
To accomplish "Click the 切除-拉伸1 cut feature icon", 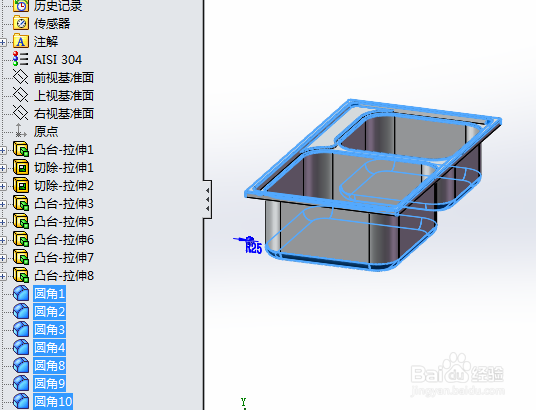I will point(21,168).
